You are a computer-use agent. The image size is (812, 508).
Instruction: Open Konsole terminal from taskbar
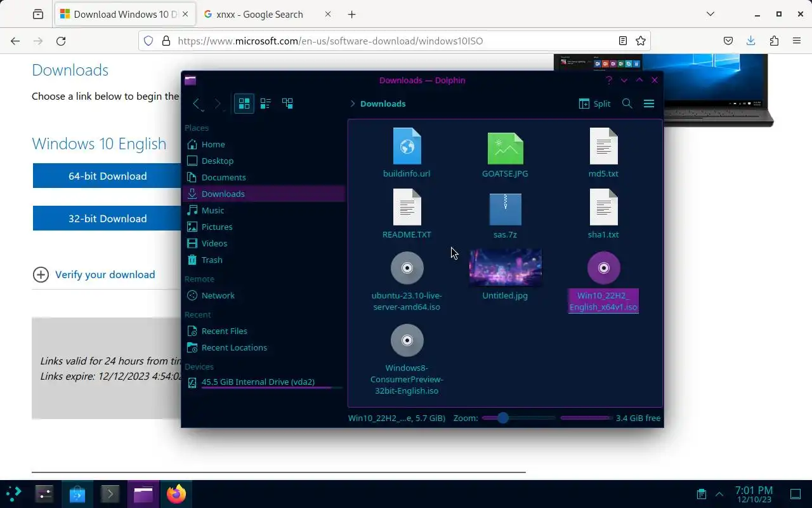coord(110,493)
